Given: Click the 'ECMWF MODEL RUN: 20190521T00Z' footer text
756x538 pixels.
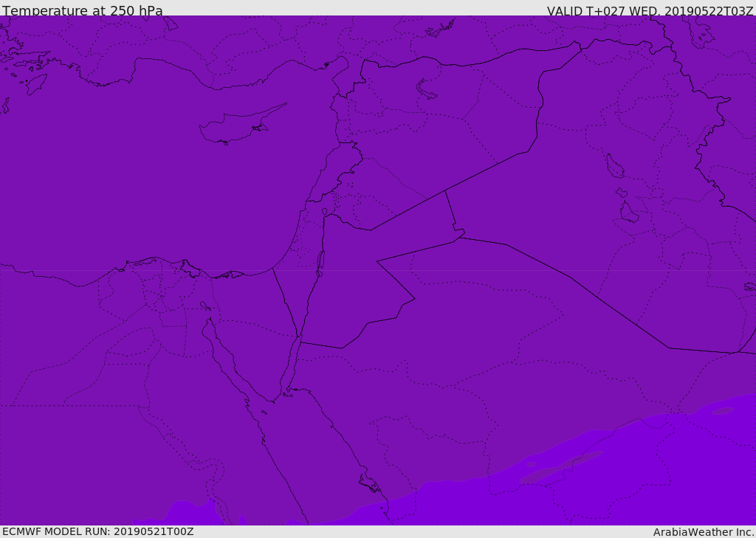Looking at the screenshot, I should pyautogui.click(x=98, y=531).
